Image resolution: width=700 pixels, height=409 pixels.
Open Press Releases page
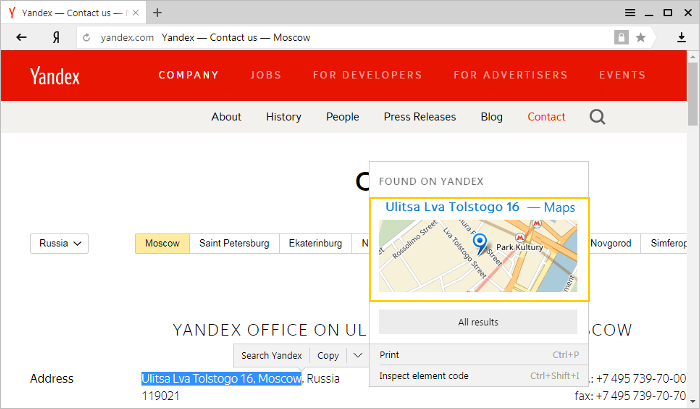[x=420, y=117]
